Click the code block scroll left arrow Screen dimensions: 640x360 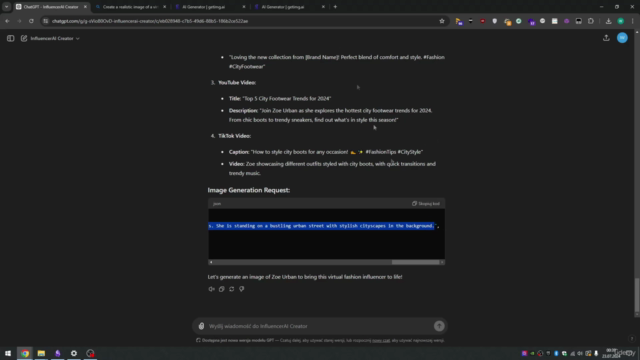click(211, 262)
